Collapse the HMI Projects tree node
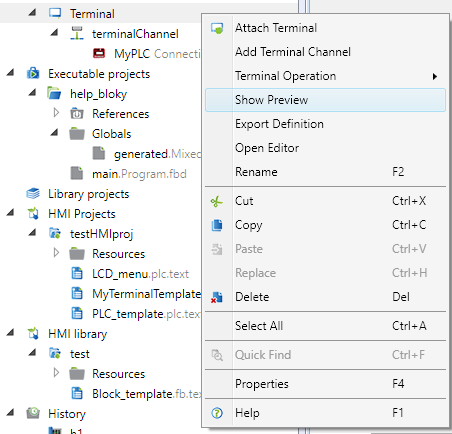The height and width of the screenshot is (434, 452). click(10, 213)
